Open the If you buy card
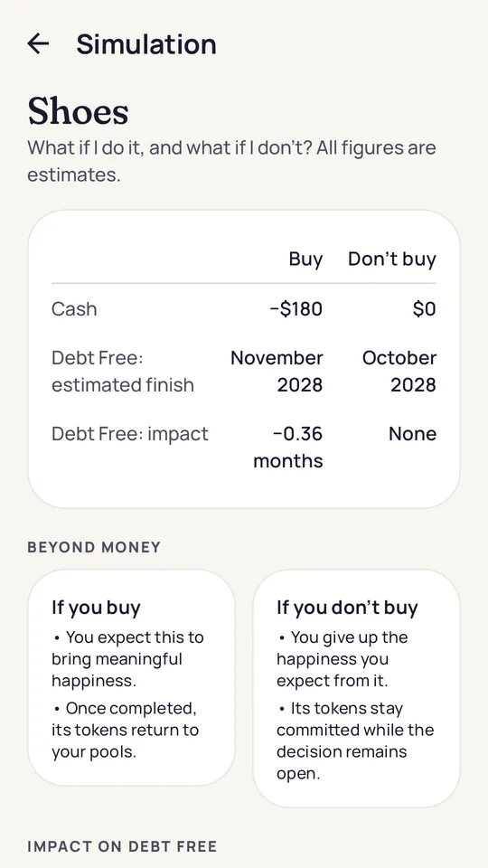Image resolution: width=488 pixels, height=868 pixels. pos(131,677)
